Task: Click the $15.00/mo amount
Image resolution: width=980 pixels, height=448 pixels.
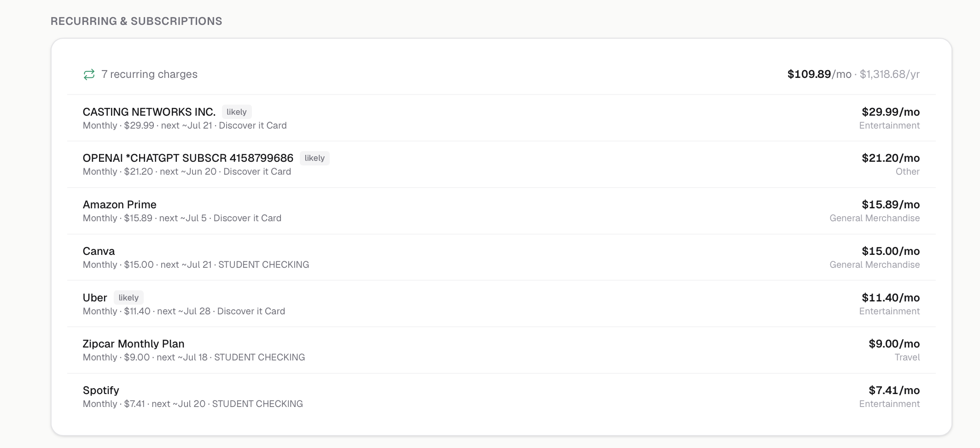Action: [891, 251]
